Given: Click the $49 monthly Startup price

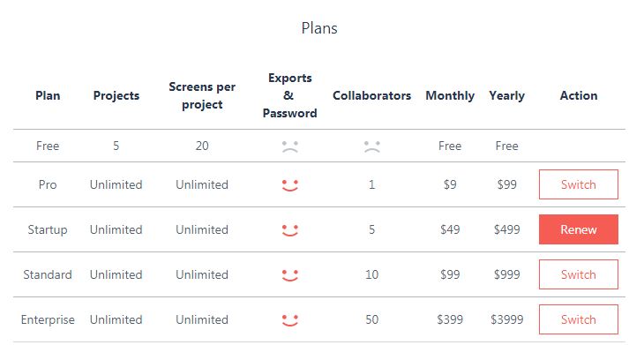Looking at the screenshot, I should [450, 229].
